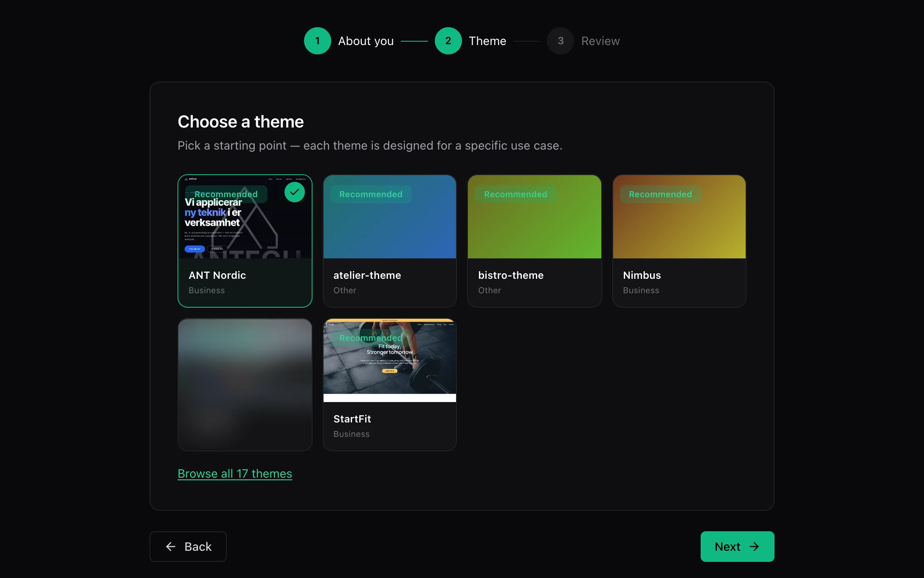Viewport: 924px width, 578px height.
Task: Click step 3 circle for Review
Action: click(561, 41)
